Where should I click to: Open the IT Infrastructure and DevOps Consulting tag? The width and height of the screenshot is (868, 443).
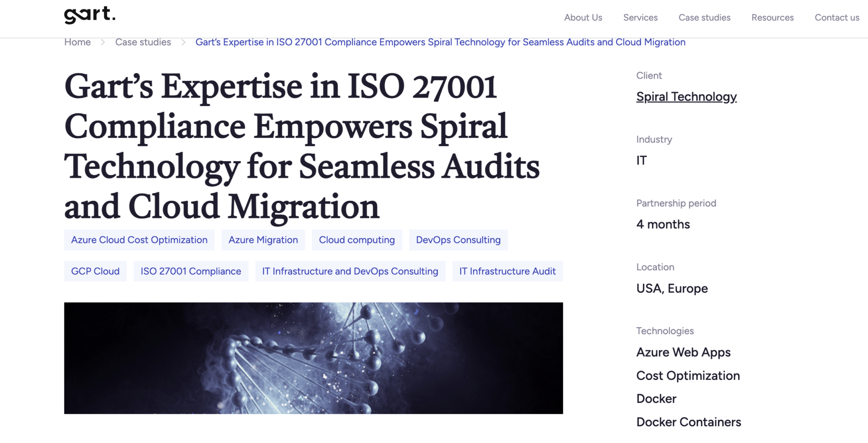(350, 271)
